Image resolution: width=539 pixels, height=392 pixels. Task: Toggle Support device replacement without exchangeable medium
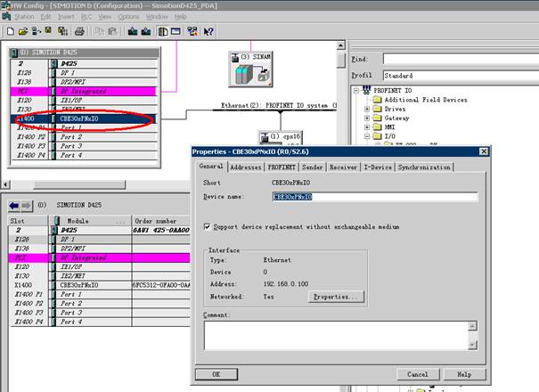[207, 227]
